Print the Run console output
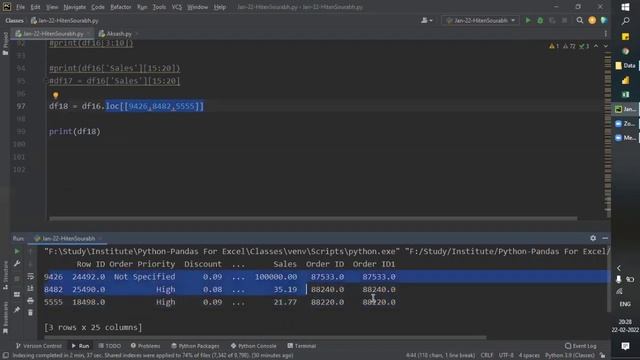640x360 pixels. 30,301
